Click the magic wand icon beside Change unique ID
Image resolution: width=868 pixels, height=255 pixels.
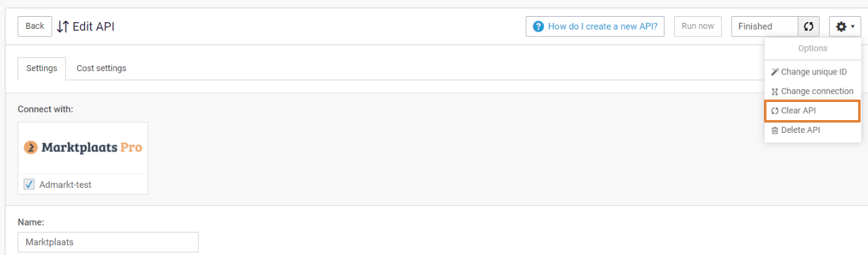click(775, 72)
